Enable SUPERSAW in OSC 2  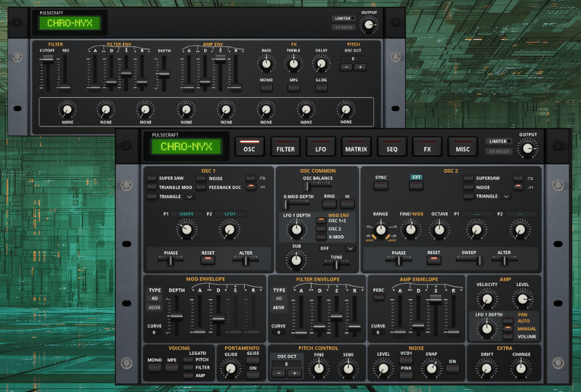tap(468, 179)
